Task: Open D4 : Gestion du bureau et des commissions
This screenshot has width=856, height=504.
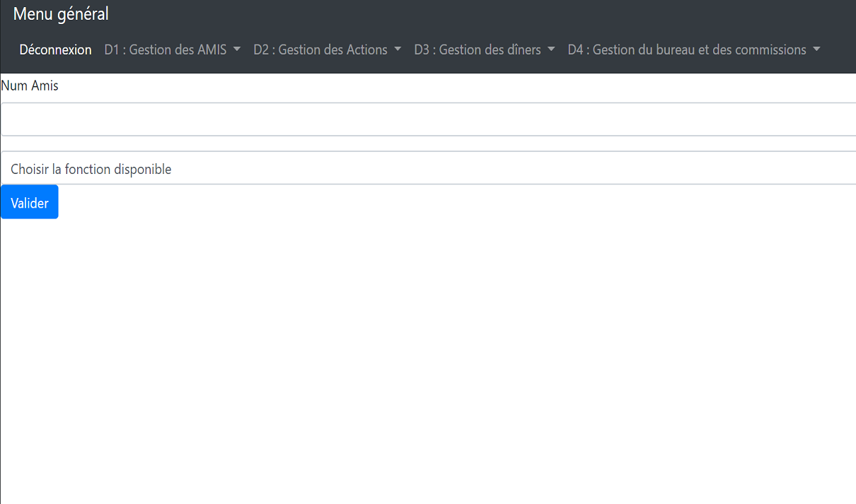Action: click(x=686, y=50)
